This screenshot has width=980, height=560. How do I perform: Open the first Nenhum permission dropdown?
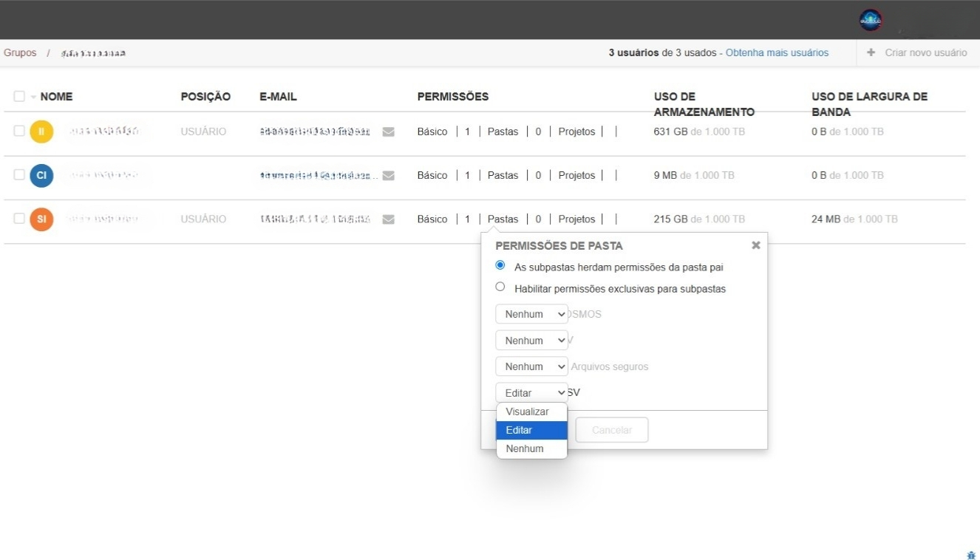coord(531,313)
